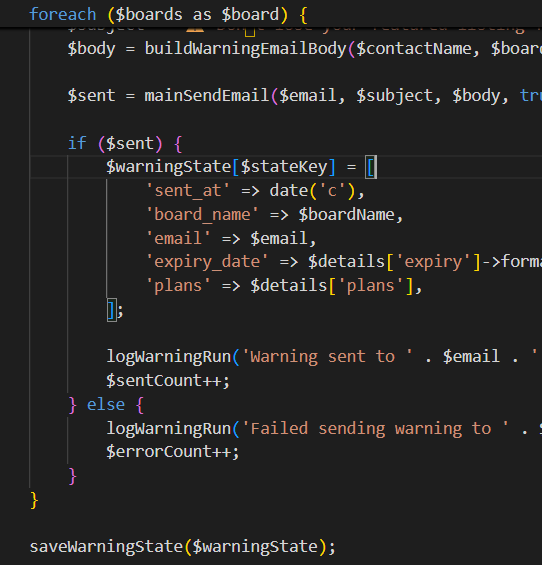Click yellow closing brace ending the foreach loop
The width and height of the screenshot is (542, 565).
coord(34,500)
